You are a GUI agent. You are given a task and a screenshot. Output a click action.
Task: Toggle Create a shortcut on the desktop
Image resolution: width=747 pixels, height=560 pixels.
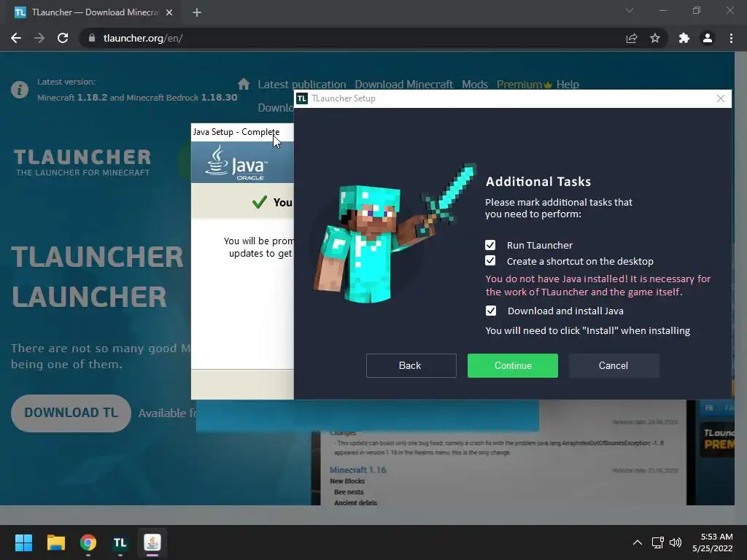click(x=490, y=261)
